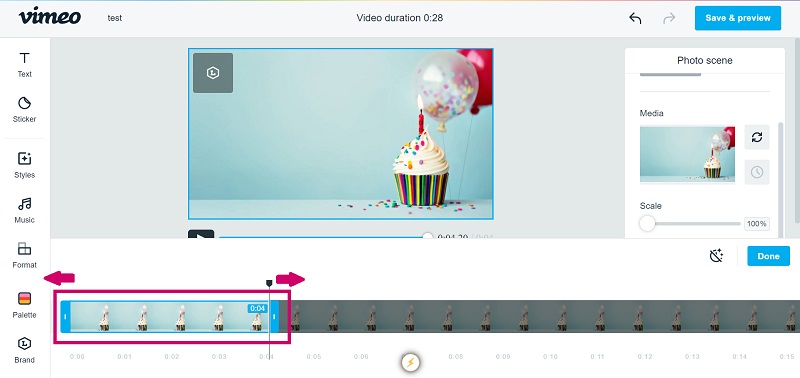800x378 pixels.
Task: Replace media with the swap icon
Action: pos(757,137)
